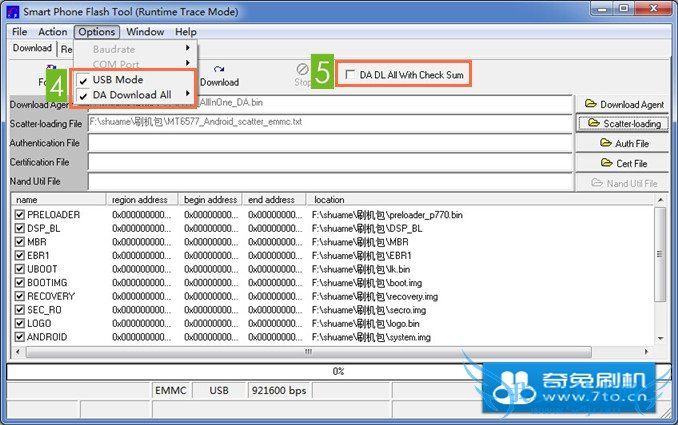Click the Download toolbar arrow icon

point(219,69)
